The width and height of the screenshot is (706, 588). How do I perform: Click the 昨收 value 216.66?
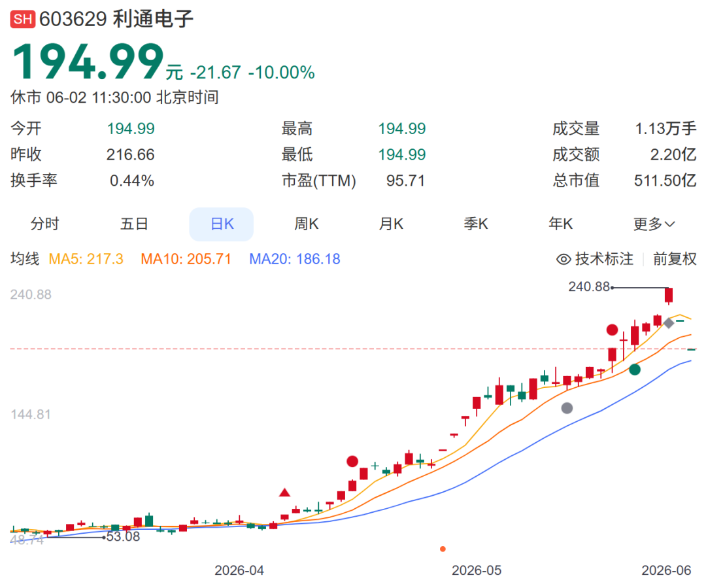coord(131,154)
